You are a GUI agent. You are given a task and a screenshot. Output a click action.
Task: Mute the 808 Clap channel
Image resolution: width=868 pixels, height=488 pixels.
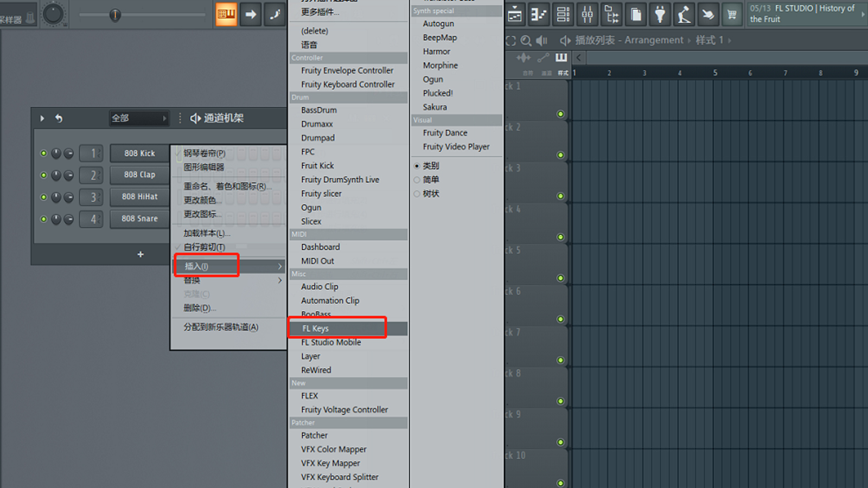[43, 175]
